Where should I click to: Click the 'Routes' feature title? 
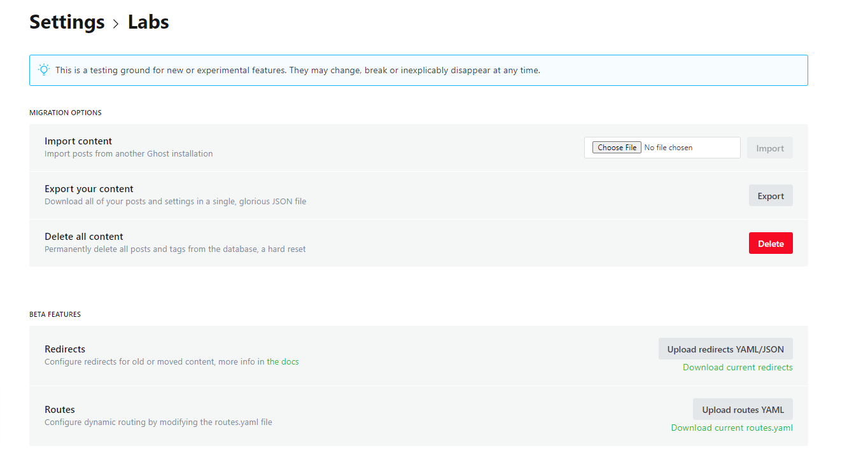60,410
